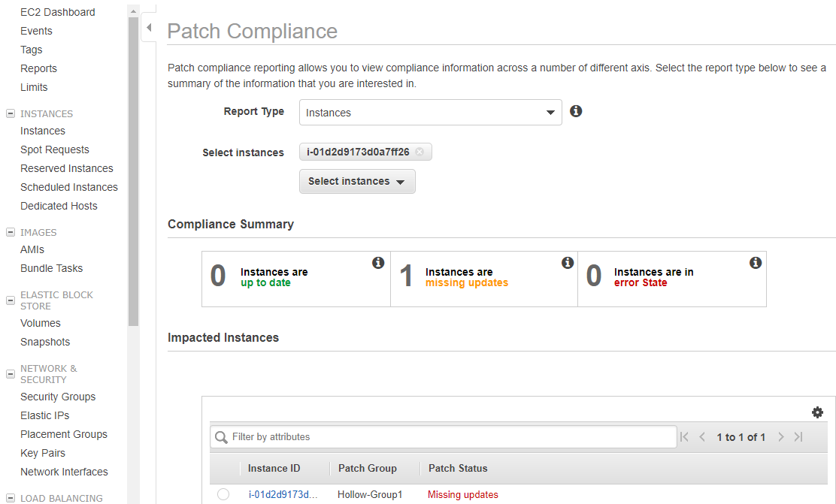Collapse the INSTANCES sidebar section
Image resolution: width=836 pixels, height=504 pixels.
[x=11, y=114]
